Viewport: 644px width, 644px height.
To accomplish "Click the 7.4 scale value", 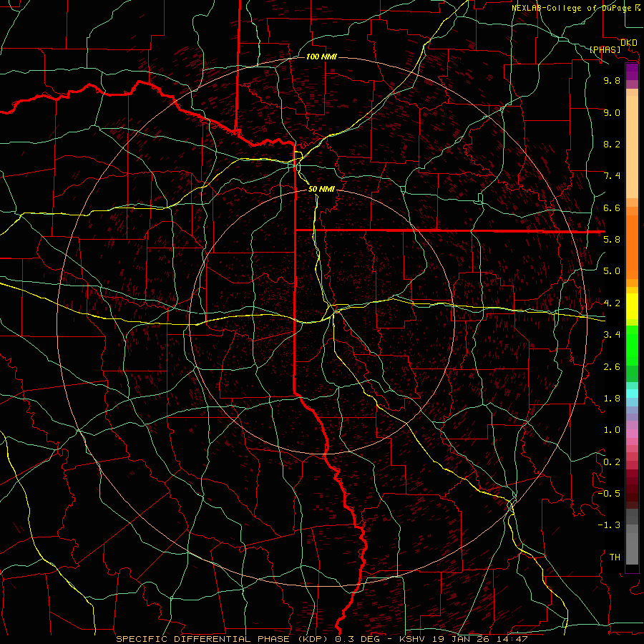I will (x=612, y=176).
